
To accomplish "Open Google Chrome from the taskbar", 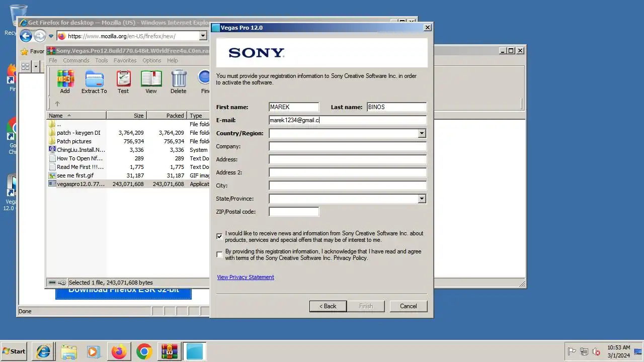I will [x=144, y=351].
